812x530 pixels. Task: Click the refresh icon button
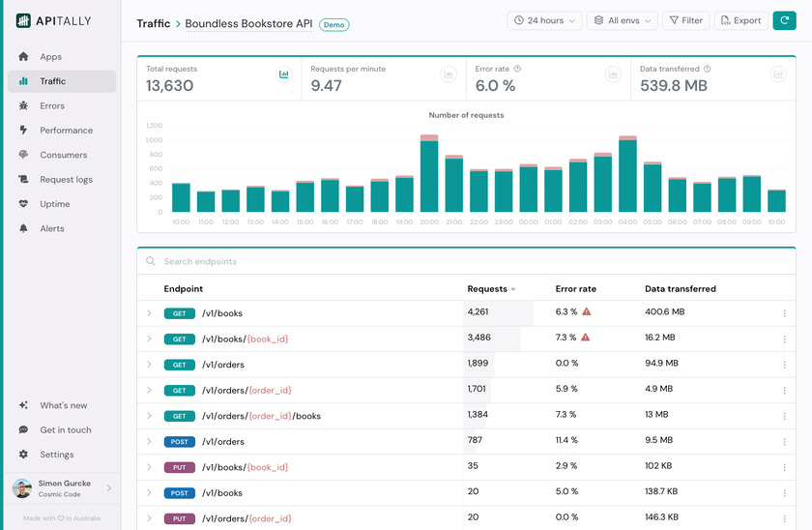[x=784, y=20]
